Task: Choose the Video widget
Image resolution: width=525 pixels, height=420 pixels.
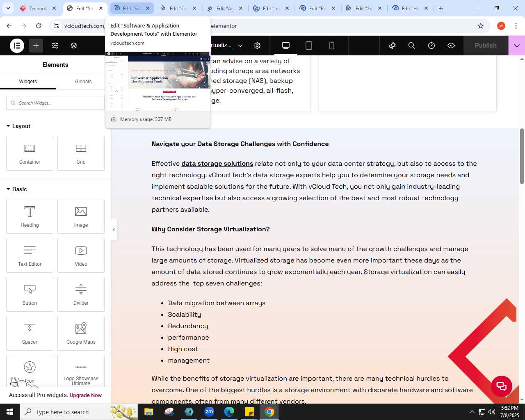Action: (x=81, y=255)
